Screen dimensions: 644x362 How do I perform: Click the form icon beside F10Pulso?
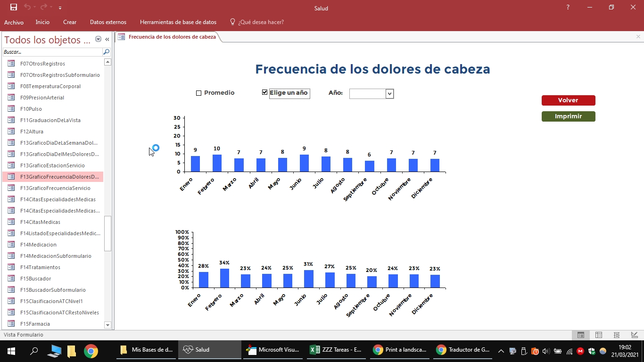coord(11,109)
